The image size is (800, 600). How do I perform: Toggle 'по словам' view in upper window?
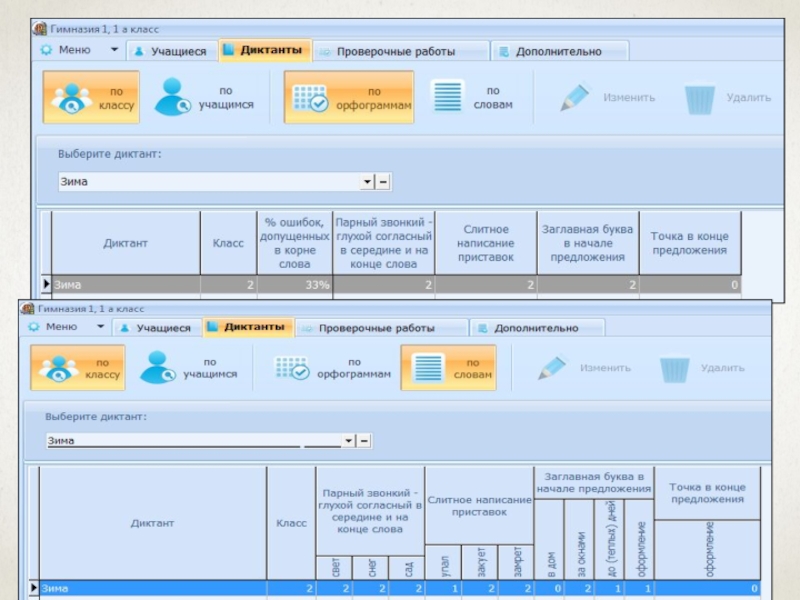[472, 97]
